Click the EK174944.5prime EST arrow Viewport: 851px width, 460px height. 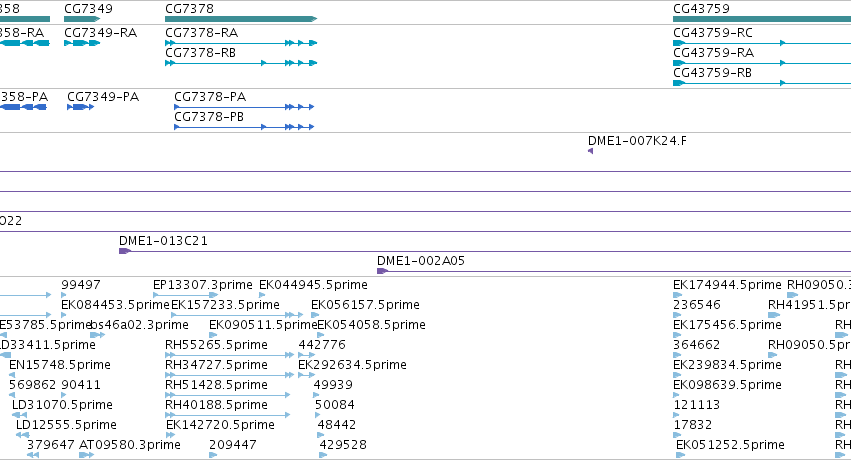tap(677, 295)
